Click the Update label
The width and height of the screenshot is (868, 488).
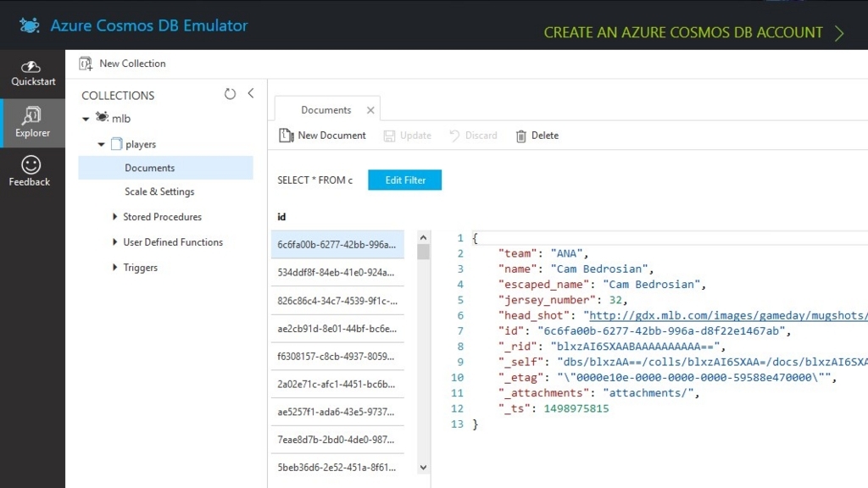(x=415, y=135)
